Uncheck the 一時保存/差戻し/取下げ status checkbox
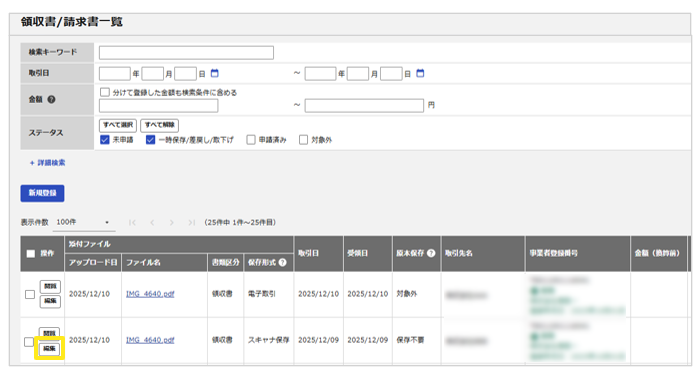 point(150,140)
